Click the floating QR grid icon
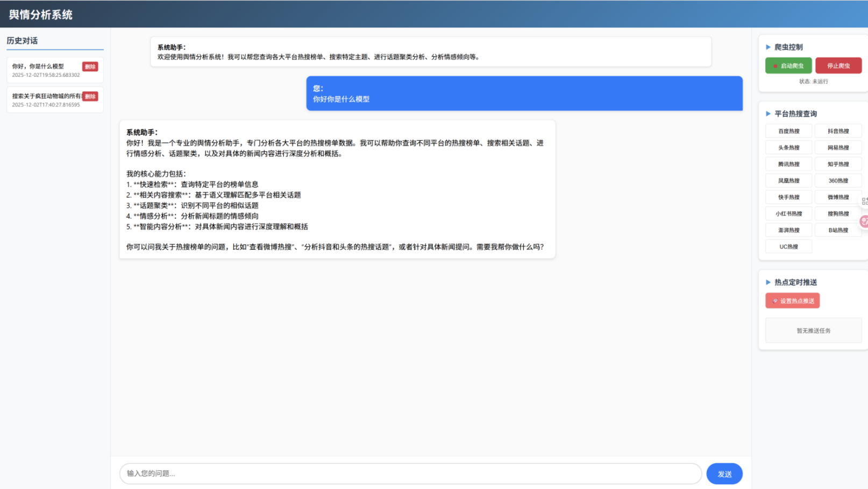 click(x=864, y=201)
